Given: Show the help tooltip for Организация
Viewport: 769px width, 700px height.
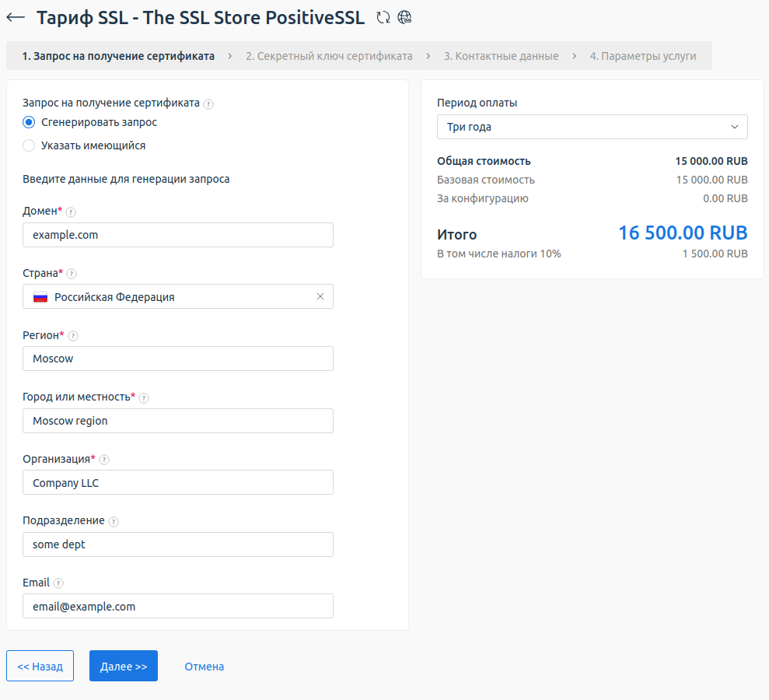Looking at the screenshot, I should click(x=104, y=460).
